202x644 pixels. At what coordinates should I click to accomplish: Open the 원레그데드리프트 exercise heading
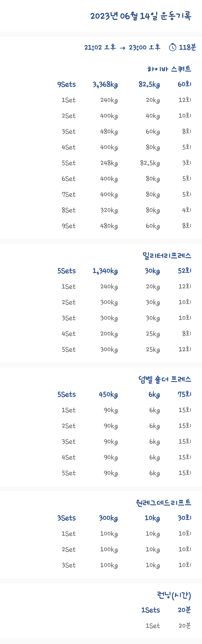(x=163, y=502)
